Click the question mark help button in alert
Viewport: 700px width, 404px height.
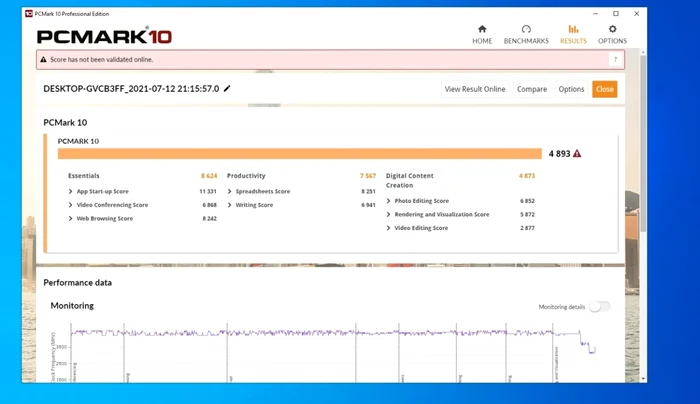(x=615, y=59)
